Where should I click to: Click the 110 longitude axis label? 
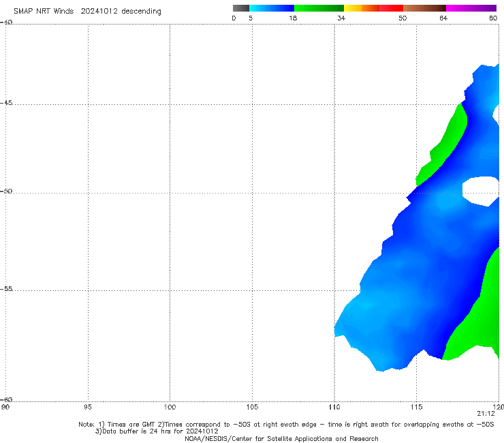pos(334,407)
